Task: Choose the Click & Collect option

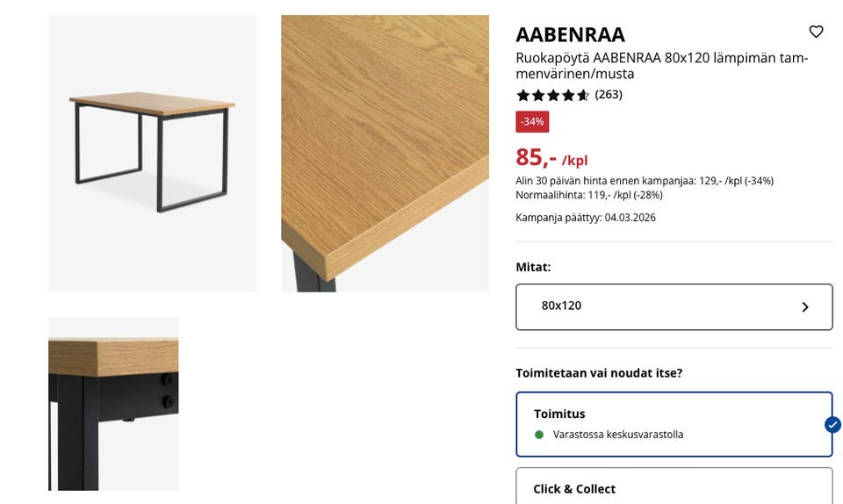Action: (x=674, y=488)
